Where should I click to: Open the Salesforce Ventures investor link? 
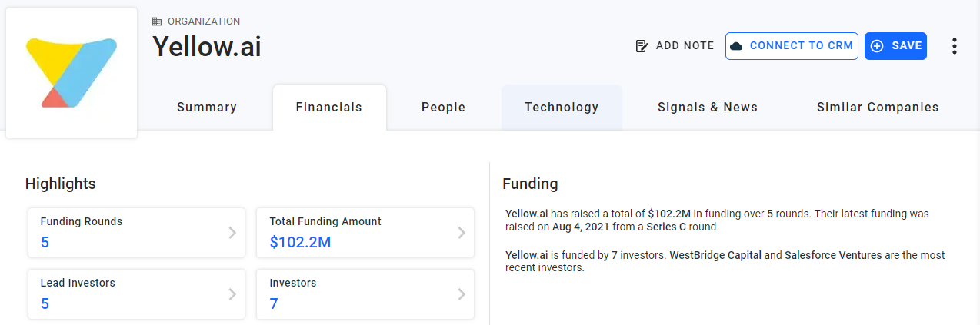point(833,255)
